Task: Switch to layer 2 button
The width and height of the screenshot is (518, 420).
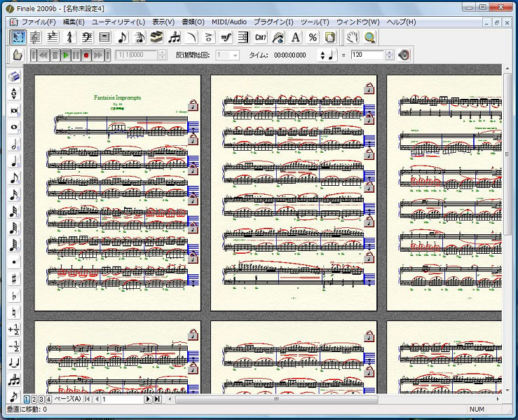Action: (34, 399)
